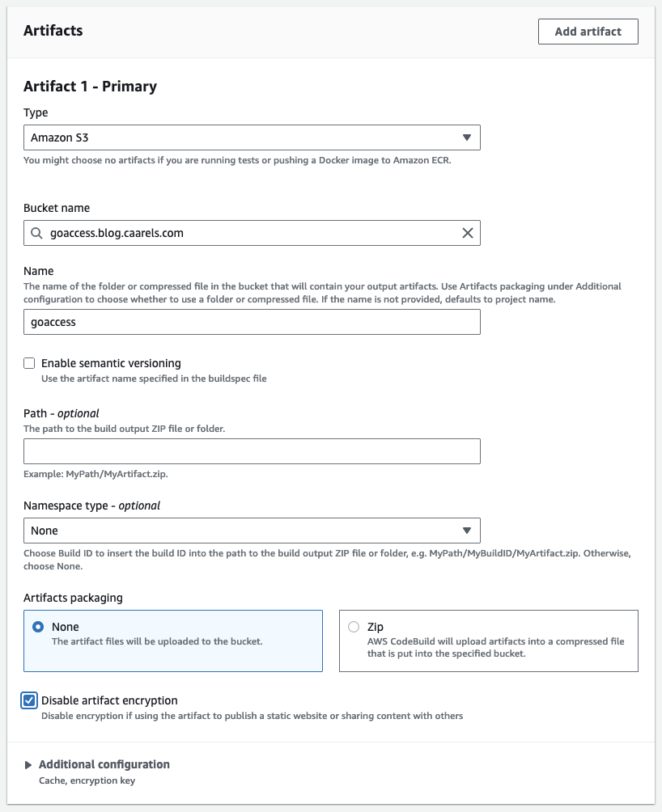Screen dimensions: 662x812
Task: Expand the Additional configuration triangle
Action: tap(29, 765)
